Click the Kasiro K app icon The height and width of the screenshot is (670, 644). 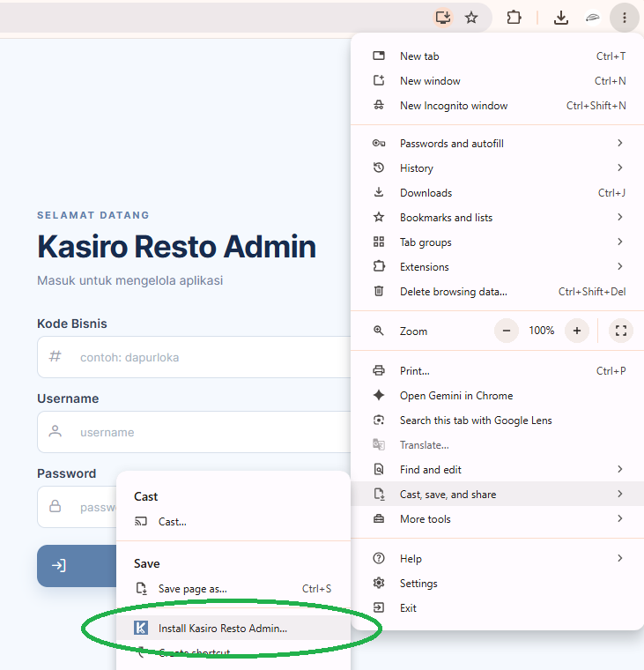[x=141, y=628]
